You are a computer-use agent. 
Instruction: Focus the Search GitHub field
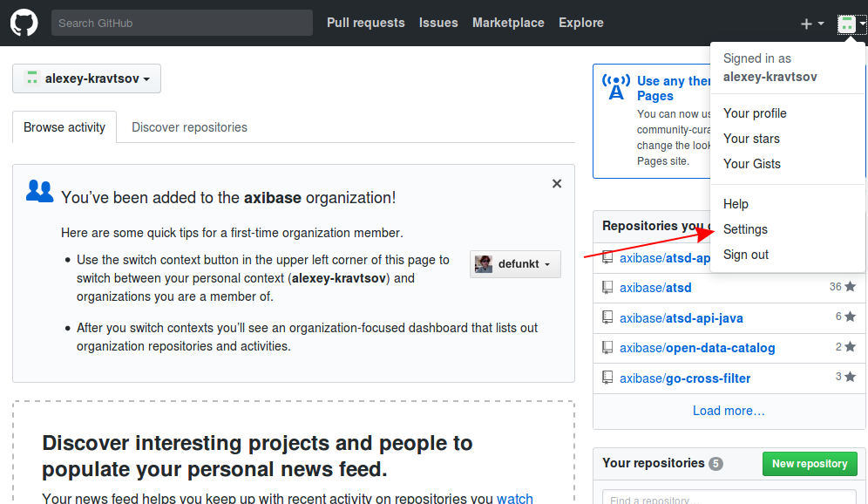pos(182,23)
